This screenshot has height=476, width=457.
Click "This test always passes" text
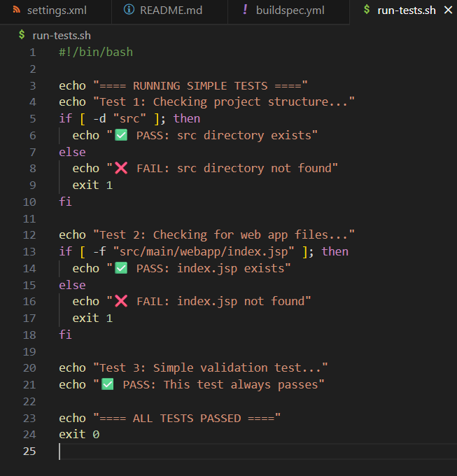coord(241,385)
